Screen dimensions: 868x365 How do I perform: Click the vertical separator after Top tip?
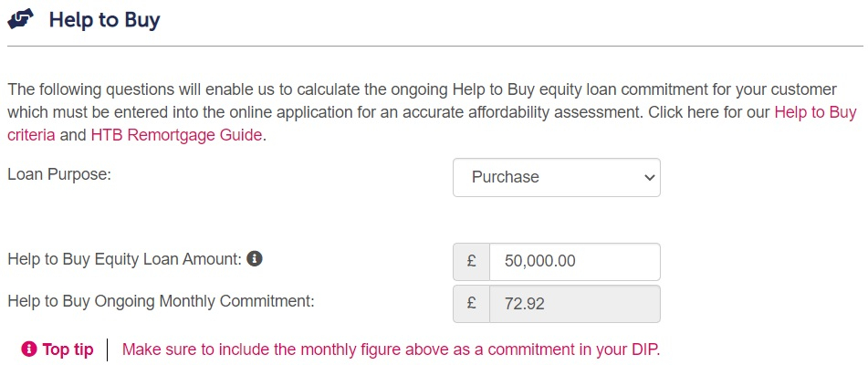pyautogui.click(x=108, y=349)
